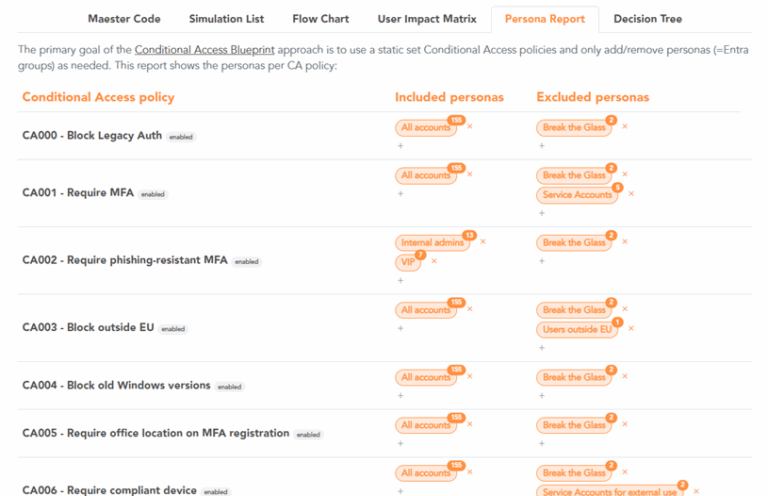Select the CA003 - Block outside EU policy
Image resolution: width=768 pixels, height=496 pixels.
click(88, 328)
